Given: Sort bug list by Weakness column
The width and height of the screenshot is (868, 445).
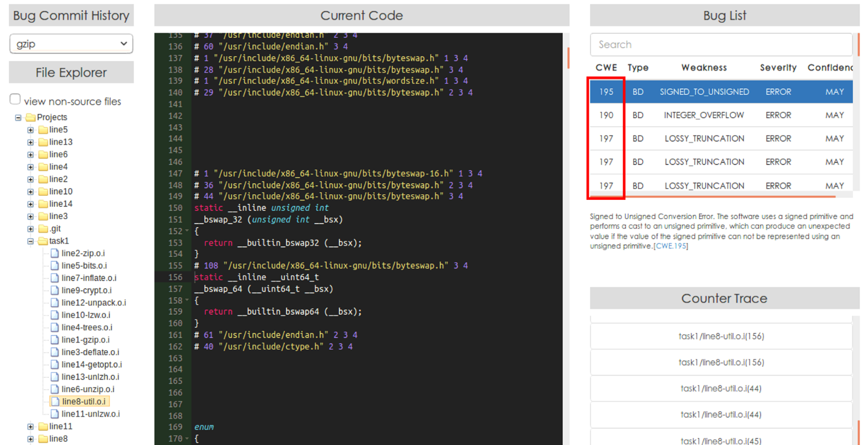Looking at the screenshot, I should click(704, 68).
